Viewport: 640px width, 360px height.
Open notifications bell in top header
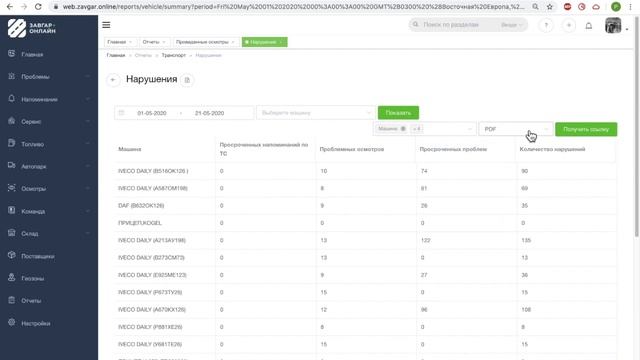[x=589, y=26]
